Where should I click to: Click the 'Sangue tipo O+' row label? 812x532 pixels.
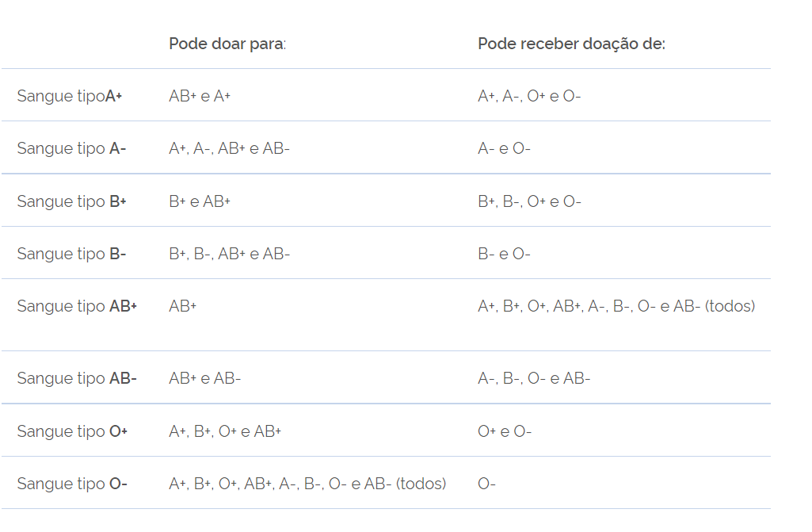(x=72, y=431)
